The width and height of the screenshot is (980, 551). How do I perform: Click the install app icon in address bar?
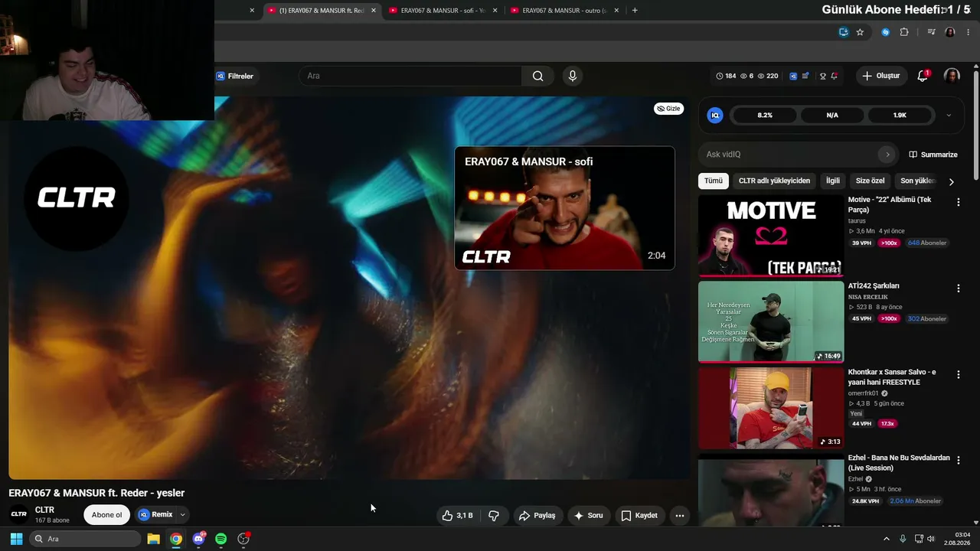[x=843, y=32]
